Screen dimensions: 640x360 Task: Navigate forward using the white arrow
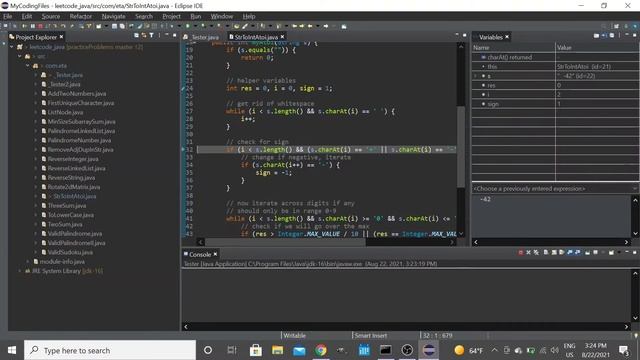(x=326, y=26)
